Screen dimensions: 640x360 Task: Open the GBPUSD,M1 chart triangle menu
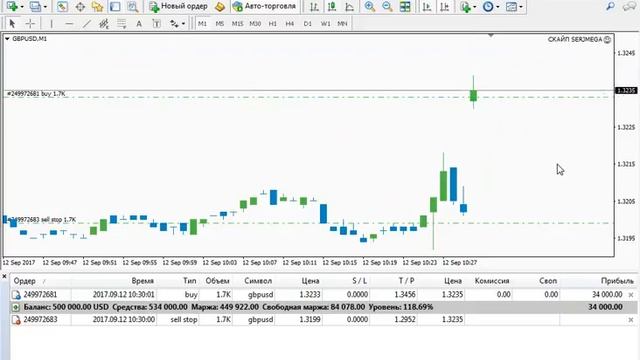pyautogui.click(x=7, y=39)
